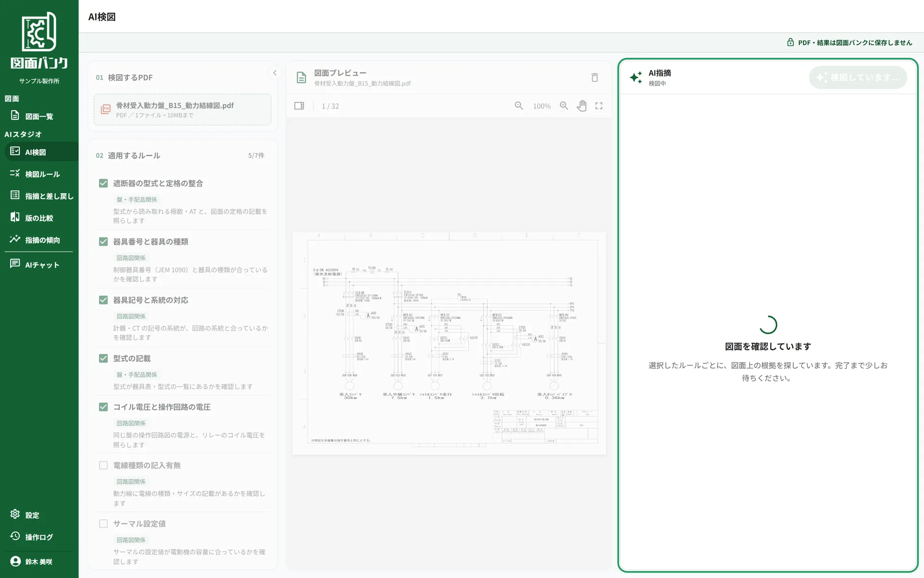Viewport: 924px width, 578px height.
Task: Click the 図面プレビュー document icon
Action: pyautogui.click(x=301, y=78)
